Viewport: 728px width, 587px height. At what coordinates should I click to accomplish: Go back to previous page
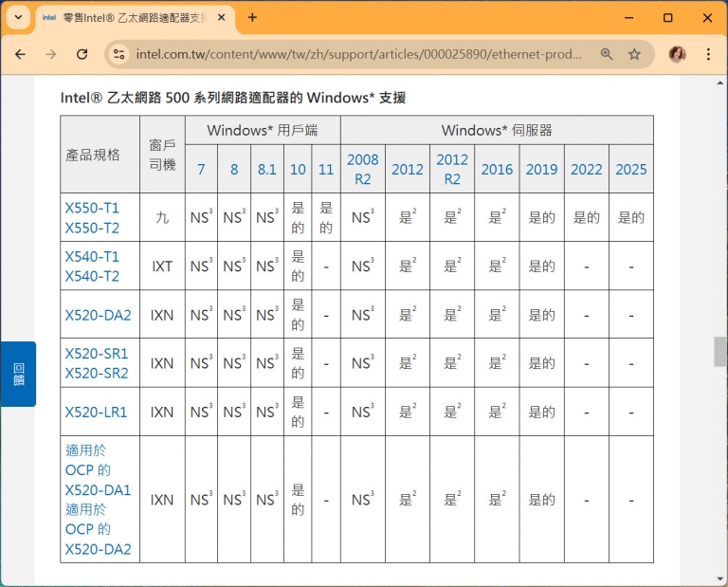coord(21,54)
